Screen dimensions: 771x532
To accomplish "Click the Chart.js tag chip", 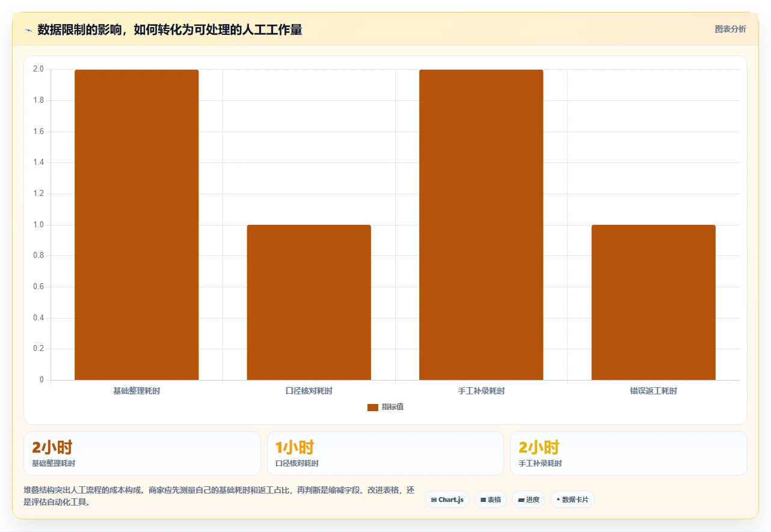I will tap(447, 500).
